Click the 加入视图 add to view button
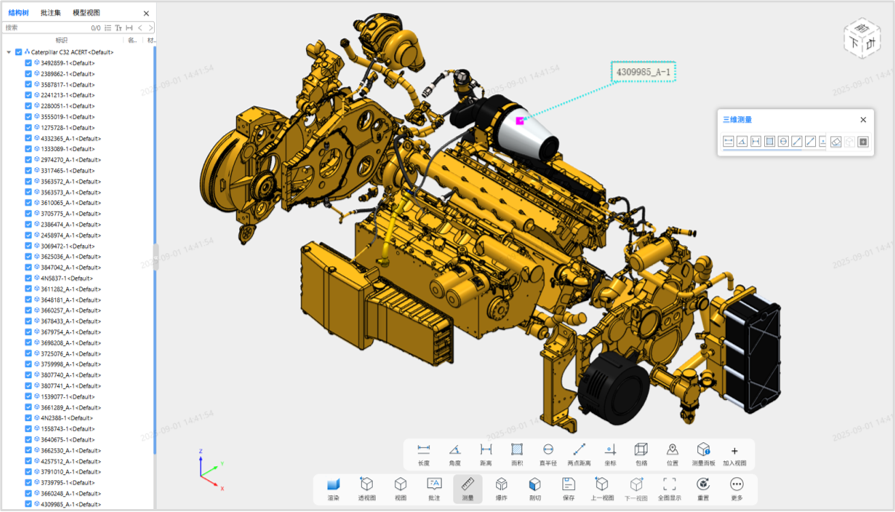The width and height of the screenshot is (895, 512). 734,453
